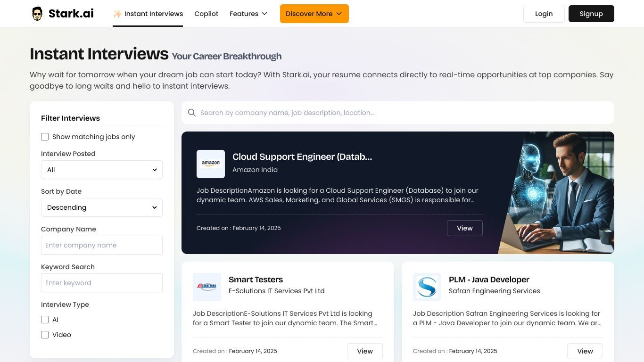Check the Video interview type box
Image resolution: width=644 pixels, height=362 pixels.
(x=45, y=335)
